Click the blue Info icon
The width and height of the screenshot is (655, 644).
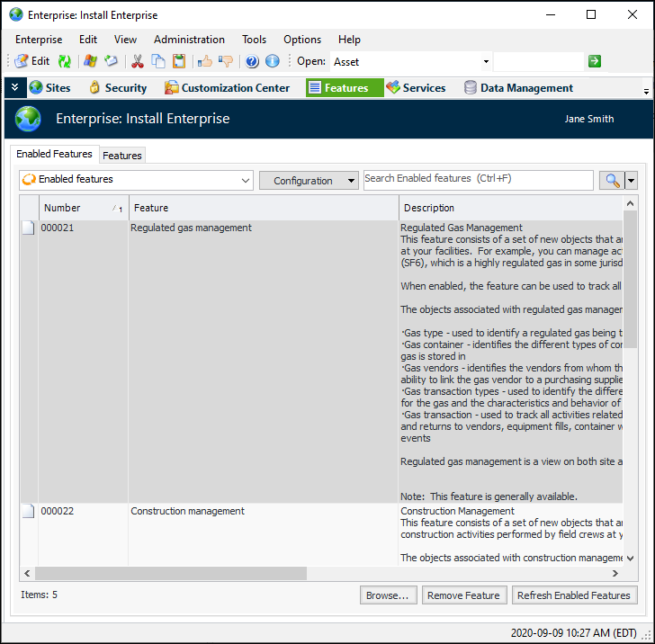273,61
